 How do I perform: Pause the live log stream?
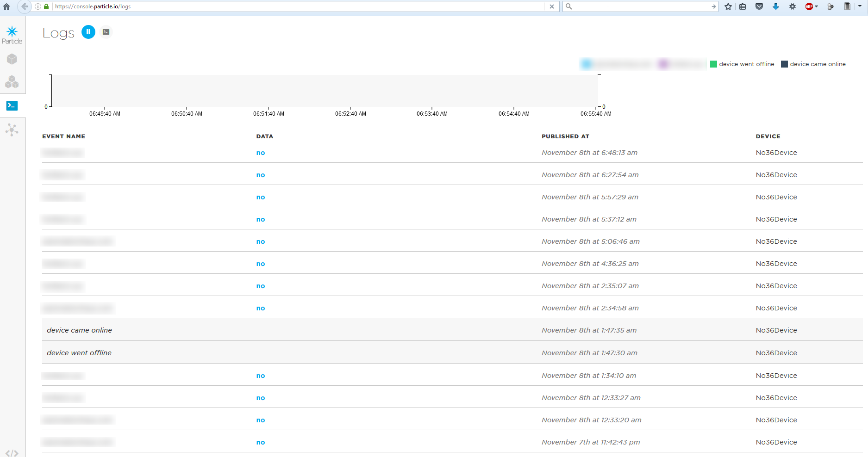click(88, 31)
